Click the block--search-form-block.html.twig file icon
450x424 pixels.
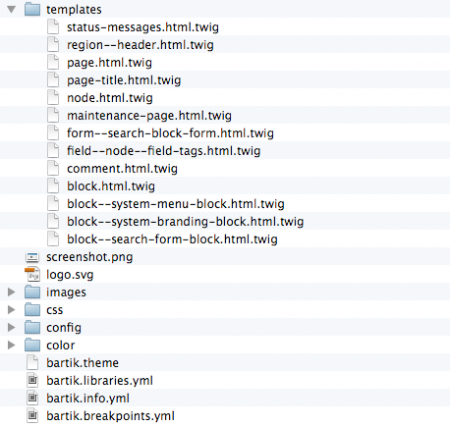(53, 239)
